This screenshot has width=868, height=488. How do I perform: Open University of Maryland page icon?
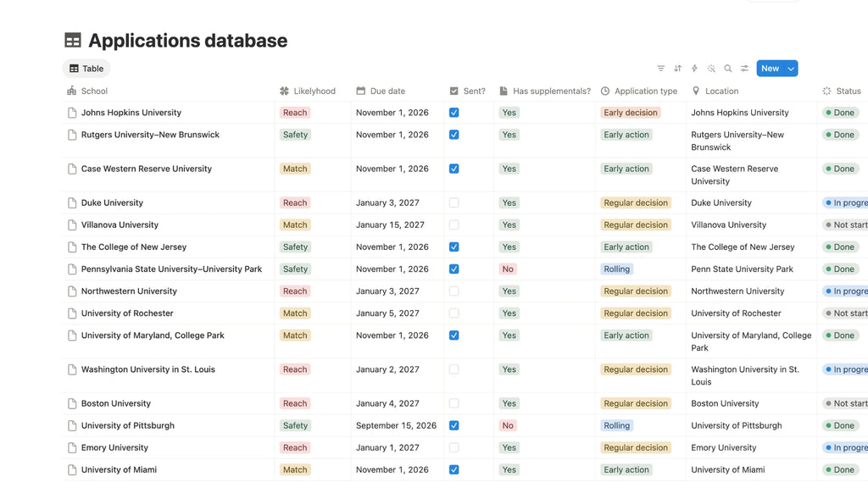(72, 335)
